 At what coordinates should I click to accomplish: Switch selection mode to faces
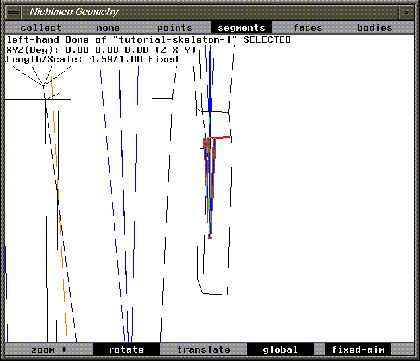tap(307, 27)
